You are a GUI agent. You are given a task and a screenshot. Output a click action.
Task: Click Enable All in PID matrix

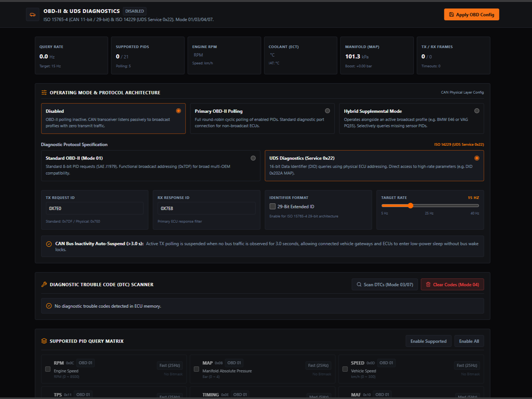click(469, 341)
